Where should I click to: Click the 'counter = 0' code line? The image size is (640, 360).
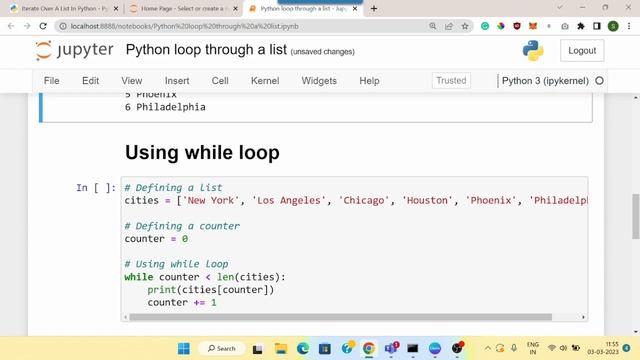pos(156,239)
